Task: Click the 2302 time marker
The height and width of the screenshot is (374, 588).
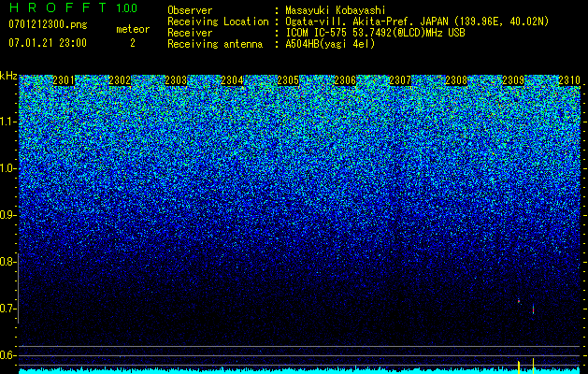Action: [x=120, y=80]
